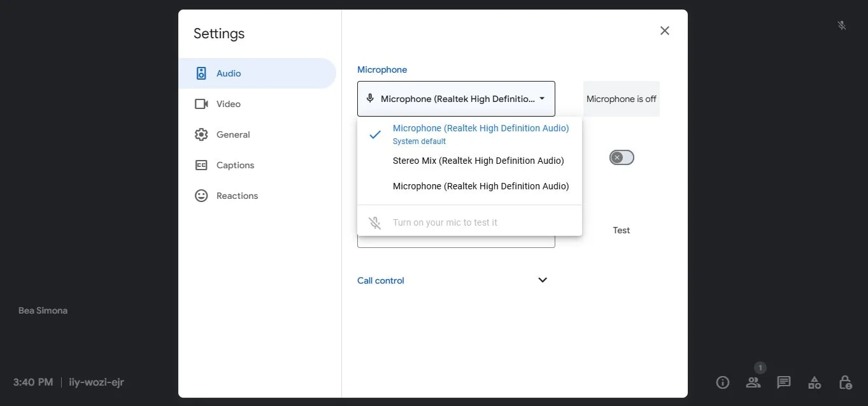The image size is (868, 406).
Task: Open meeting details info icon
Action: 723,382
